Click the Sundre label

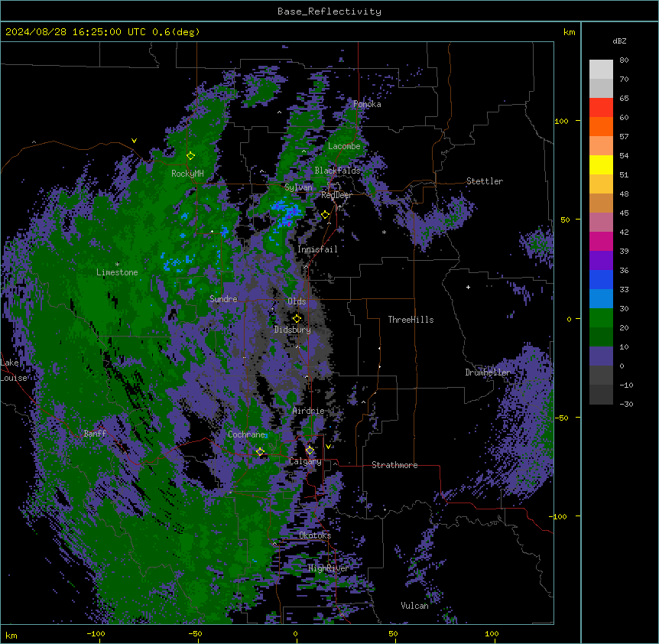[x=223, y=299]
